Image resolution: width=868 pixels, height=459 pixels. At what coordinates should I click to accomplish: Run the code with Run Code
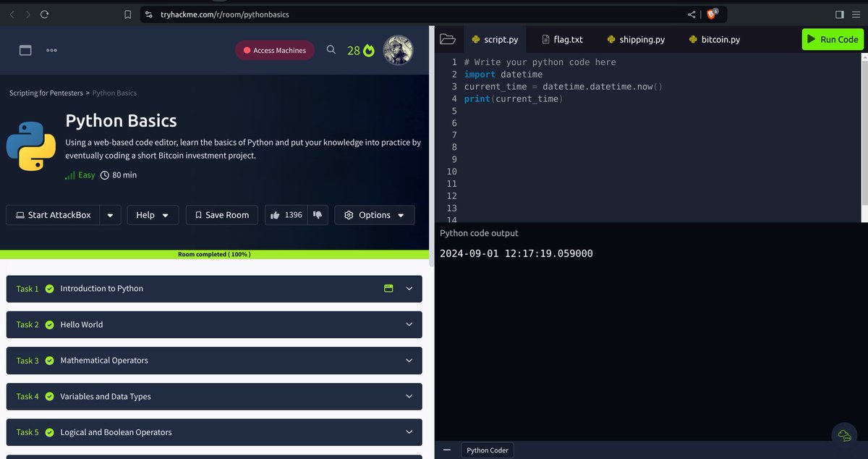pyautogui.click(x=833, y=39)
